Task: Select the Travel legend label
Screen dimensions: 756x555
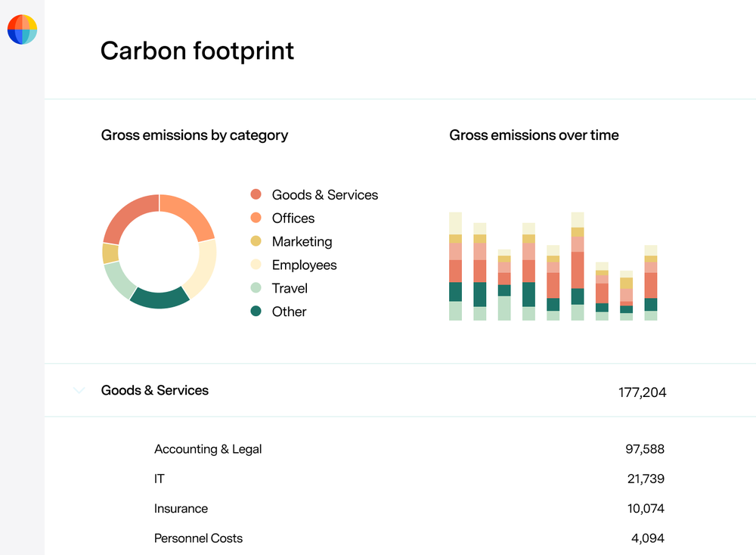Action: [x=290, y=288]
